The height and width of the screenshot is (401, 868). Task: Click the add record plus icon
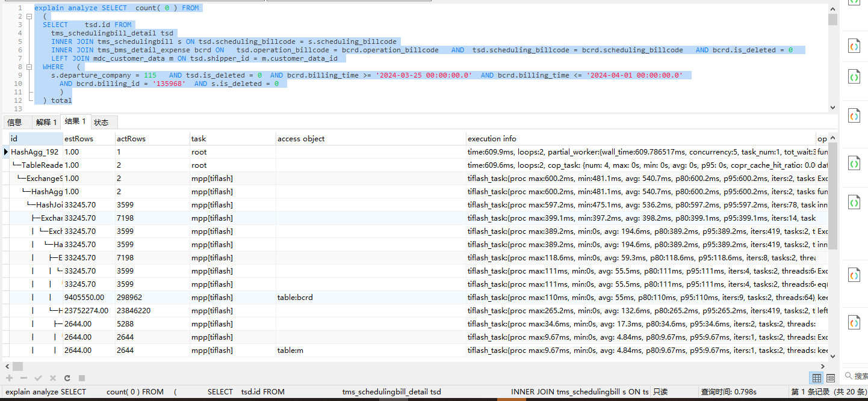coord(9,378)
